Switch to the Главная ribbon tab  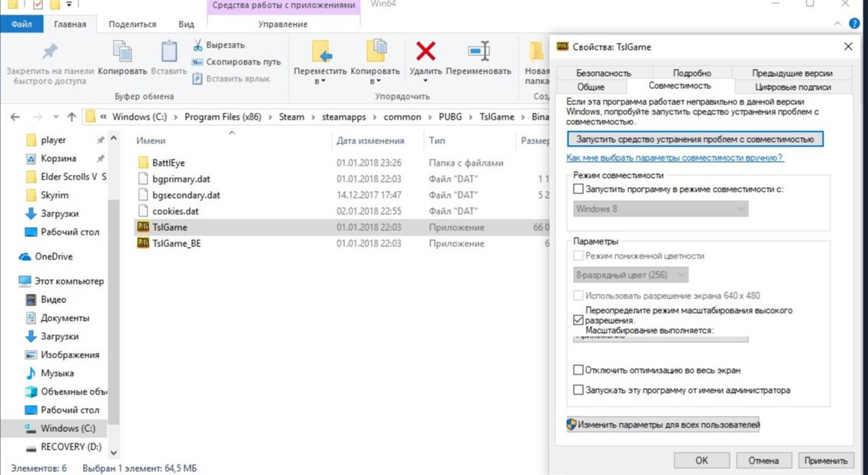[x=70, y=24]
